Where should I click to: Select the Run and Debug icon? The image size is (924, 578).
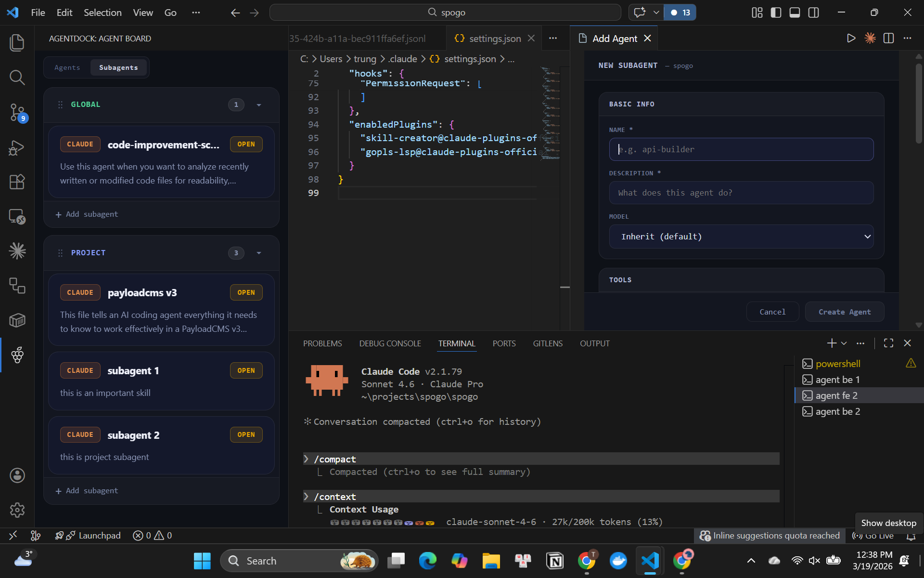17,147
